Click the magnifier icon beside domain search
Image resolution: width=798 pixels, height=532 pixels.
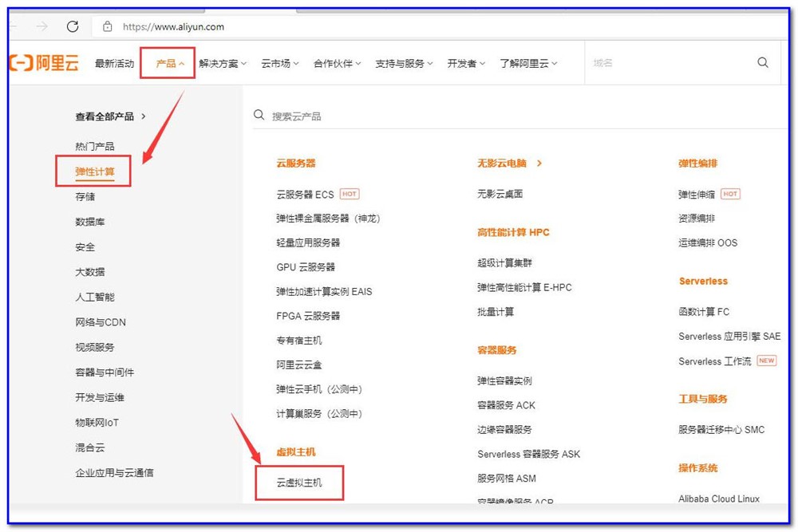coord(763,63)
